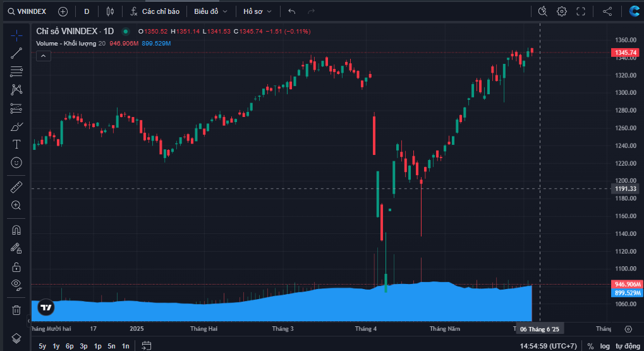Image resolution: width=644 pixels, height=351 pixels.
Task: Open the go to date calendar icon
Action: point(146,346)
